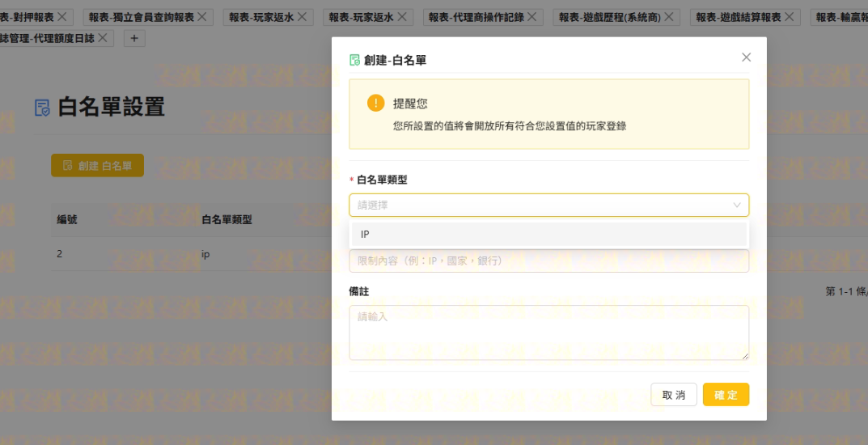Confirm with the 確定 button
This screenshot has height=445, width=868.
pos(726,395)
